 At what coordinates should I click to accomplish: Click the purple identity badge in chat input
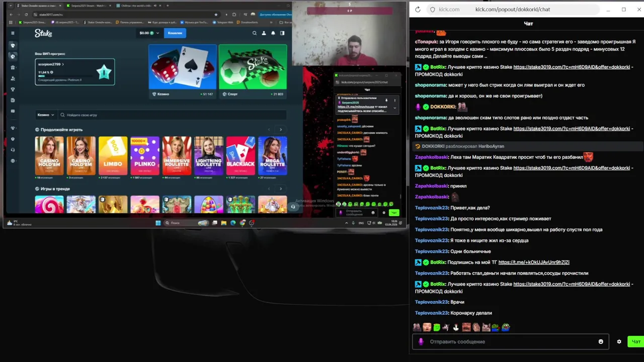[x=421, y=342]
